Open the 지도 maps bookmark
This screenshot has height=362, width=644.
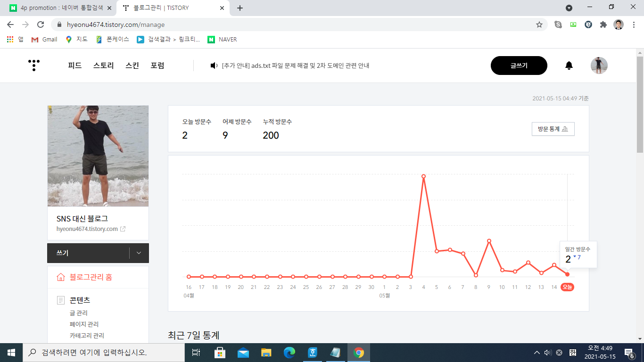(77, 40)
